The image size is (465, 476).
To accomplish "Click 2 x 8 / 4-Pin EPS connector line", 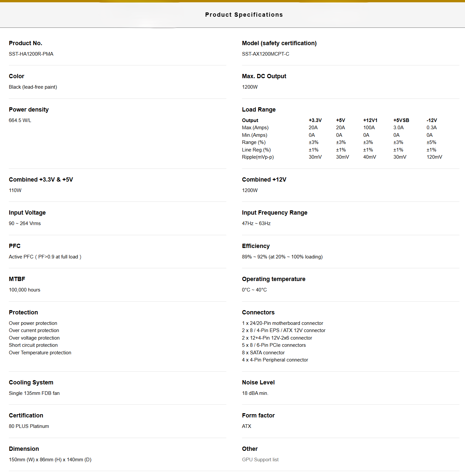I will pyautogui.click(x=284, y=330).
